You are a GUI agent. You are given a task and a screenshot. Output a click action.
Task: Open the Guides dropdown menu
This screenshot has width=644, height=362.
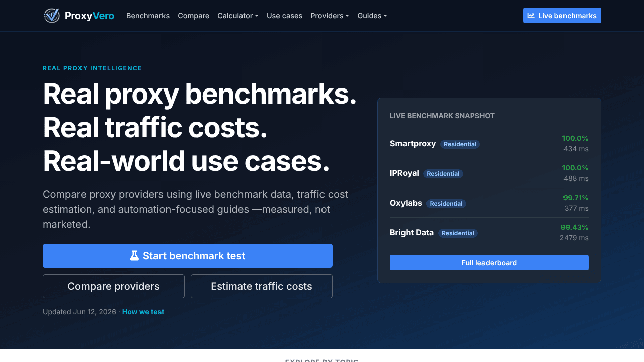click(372, 16)
